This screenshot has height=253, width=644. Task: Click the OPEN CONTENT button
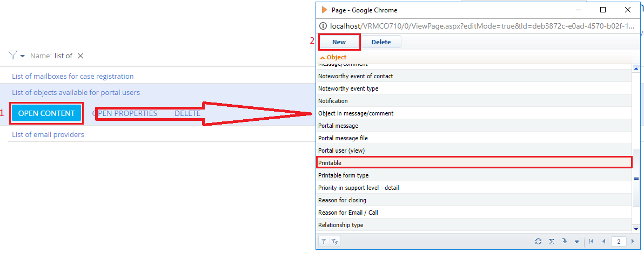[x=46, y=113]
